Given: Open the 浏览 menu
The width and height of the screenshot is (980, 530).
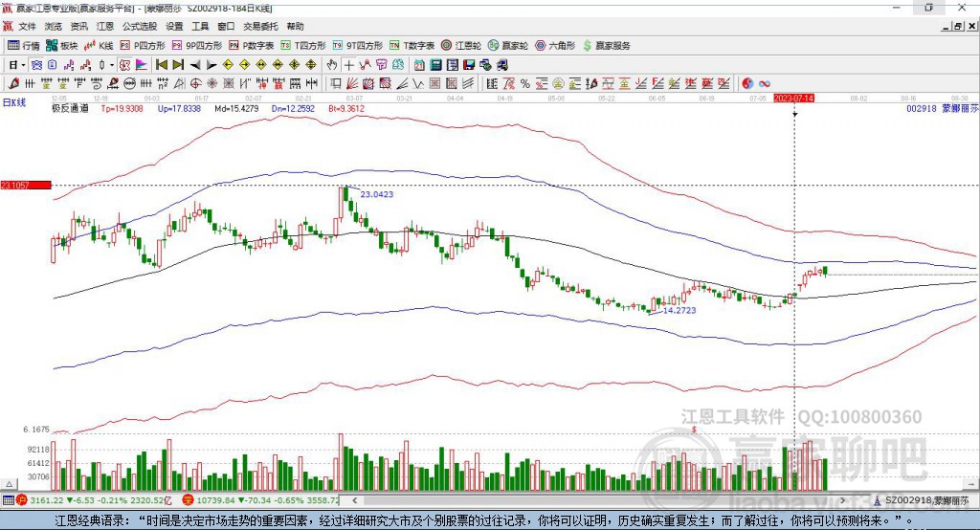Looking at the screenshot, I should (x=54, y=26).
